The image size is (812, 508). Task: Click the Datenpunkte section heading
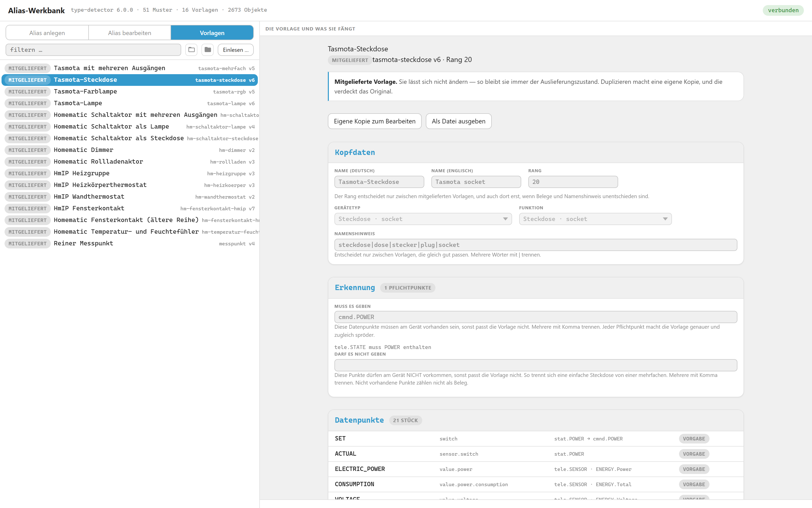(359, 420)
